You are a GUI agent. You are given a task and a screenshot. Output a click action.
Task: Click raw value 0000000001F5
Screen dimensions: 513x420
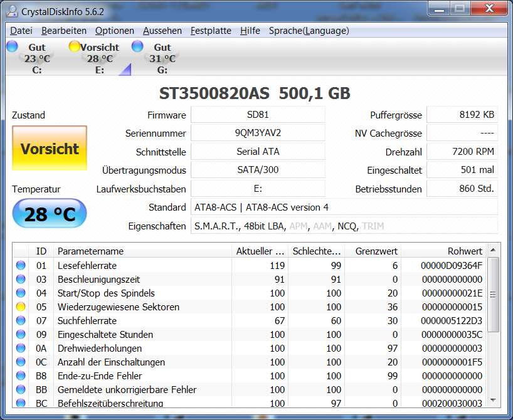point(452,362)
